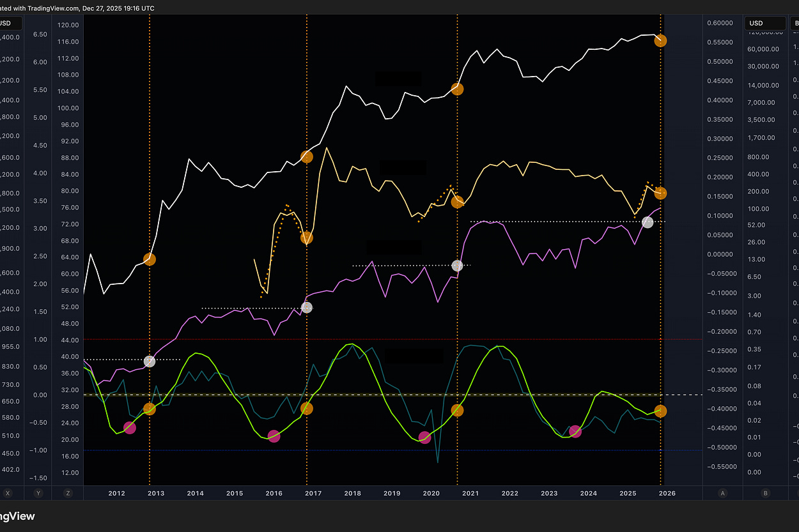Select magenta circle on oscillator near 2024

click(575, 432)
